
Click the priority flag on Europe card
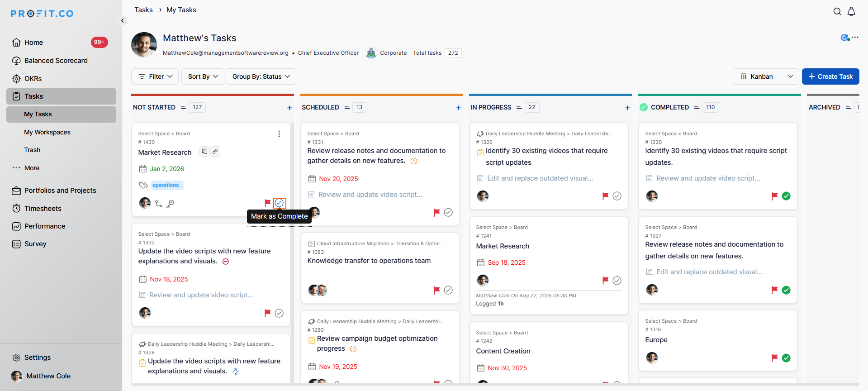coord(774,358)
